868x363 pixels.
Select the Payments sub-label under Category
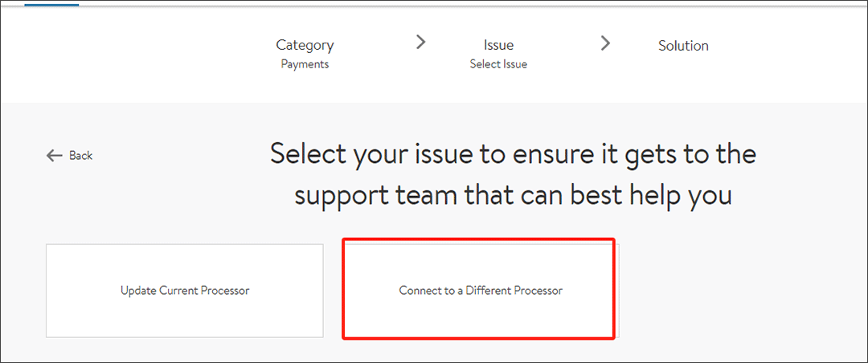click(305, 64)
